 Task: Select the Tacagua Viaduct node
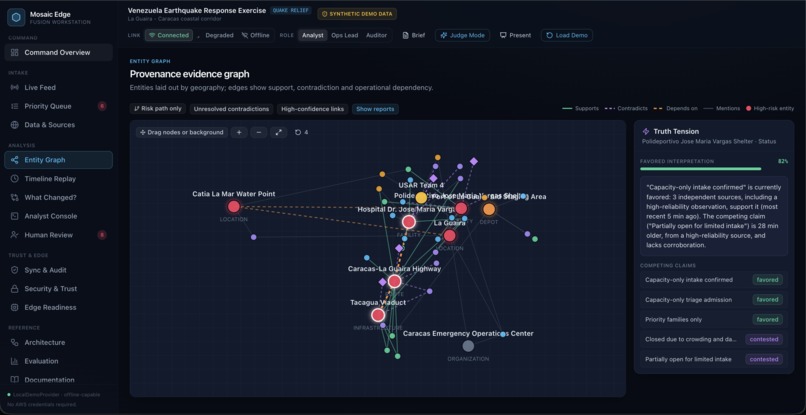tap(378, 315)
